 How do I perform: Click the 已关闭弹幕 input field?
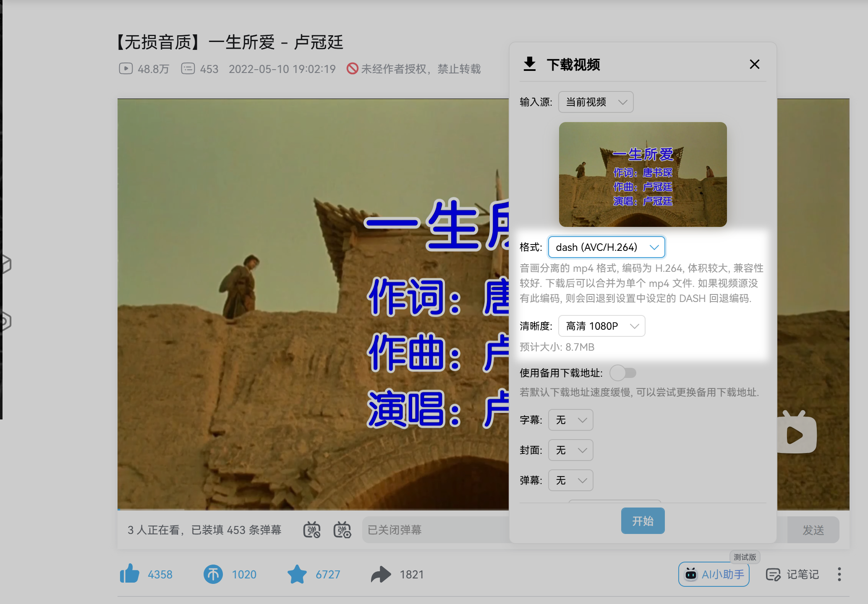(437, 530)
